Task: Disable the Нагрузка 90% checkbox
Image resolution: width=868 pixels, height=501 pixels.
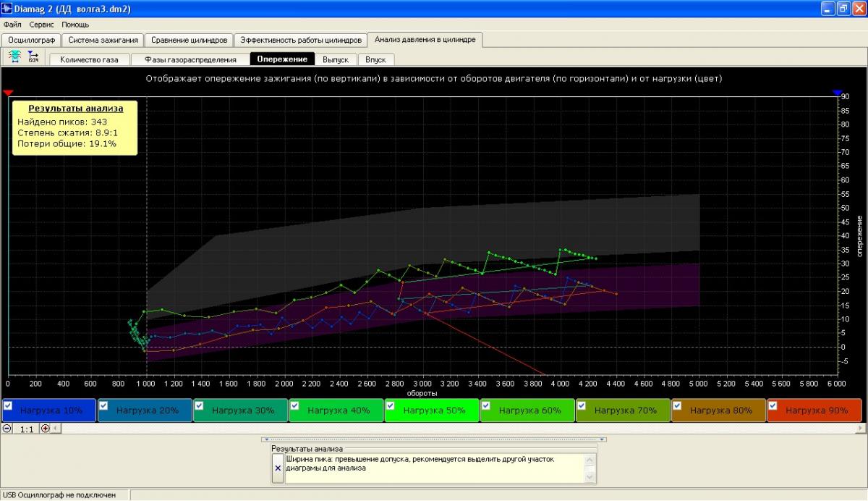Action: [x=773, y=405]
